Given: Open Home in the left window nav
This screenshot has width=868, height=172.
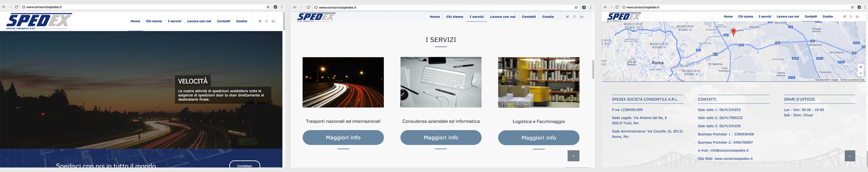Looking at the screenshot, I should (135, 21).
